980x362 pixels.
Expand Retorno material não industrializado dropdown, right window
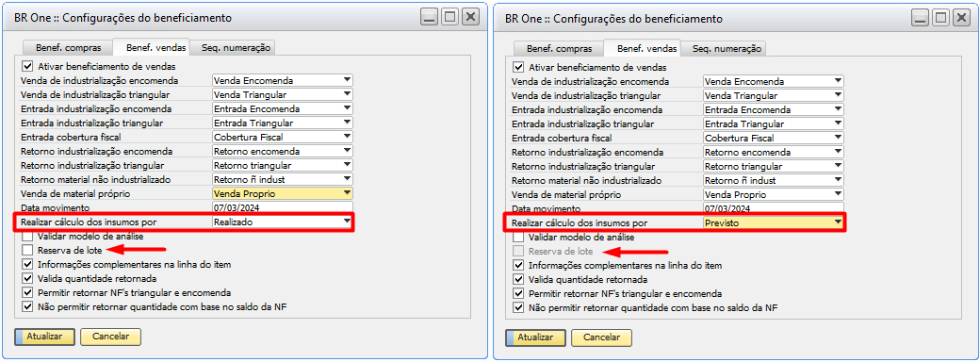click(773, 180)
